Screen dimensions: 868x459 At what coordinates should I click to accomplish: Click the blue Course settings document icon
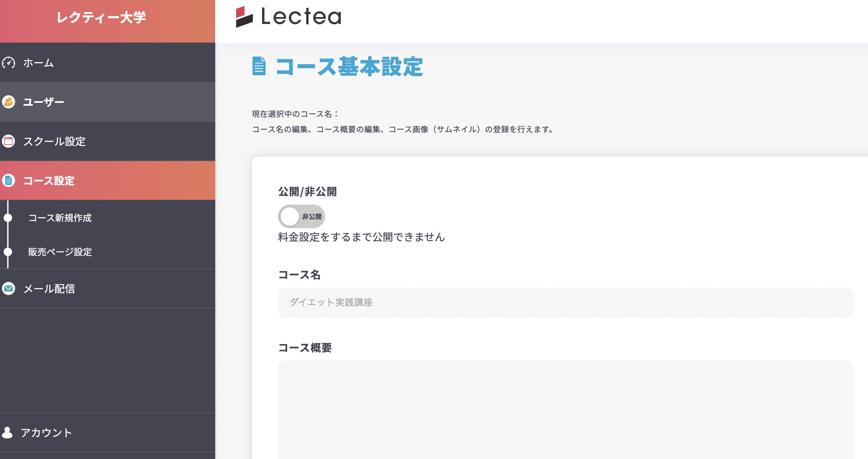coord(9,180)
